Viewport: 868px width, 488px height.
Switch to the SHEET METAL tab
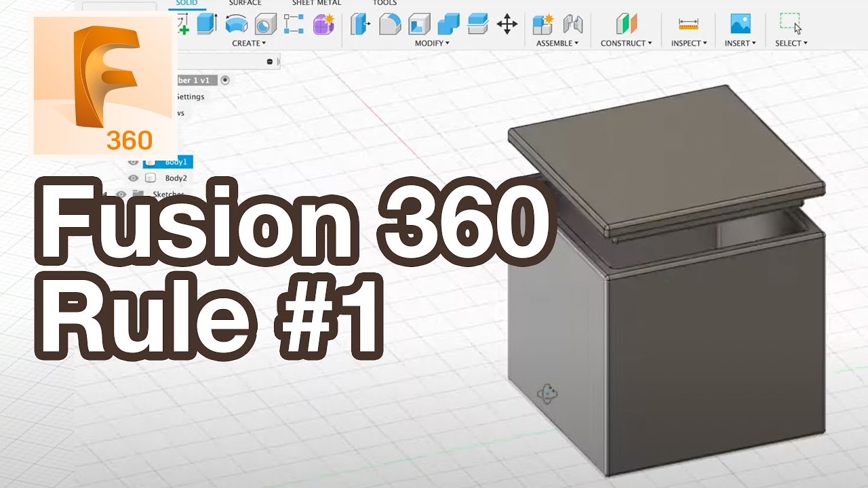coord(317,3)
